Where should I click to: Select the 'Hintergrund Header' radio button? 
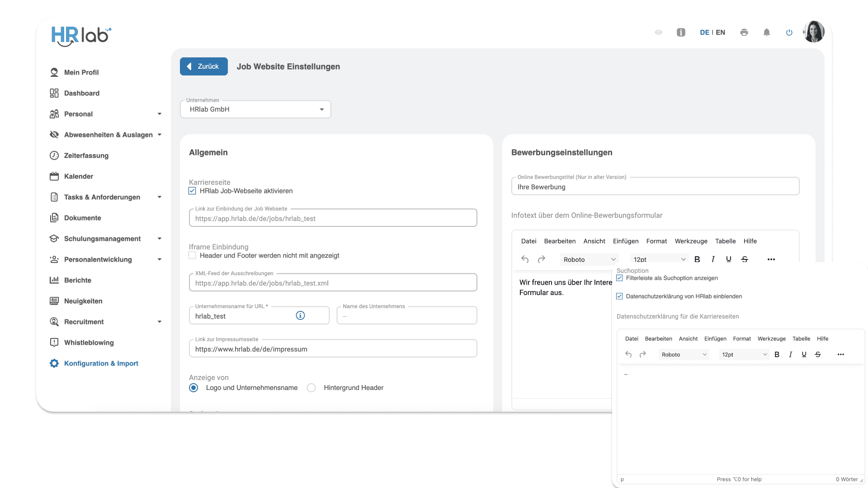(311, 388)
